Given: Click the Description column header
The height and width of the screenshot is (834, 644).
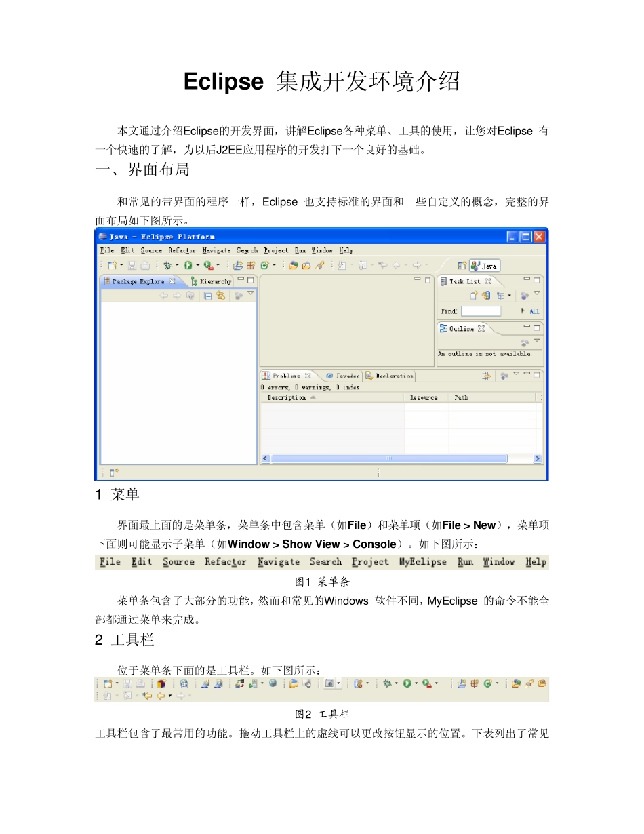Looking at the screenshot, I should click(333, 398).
